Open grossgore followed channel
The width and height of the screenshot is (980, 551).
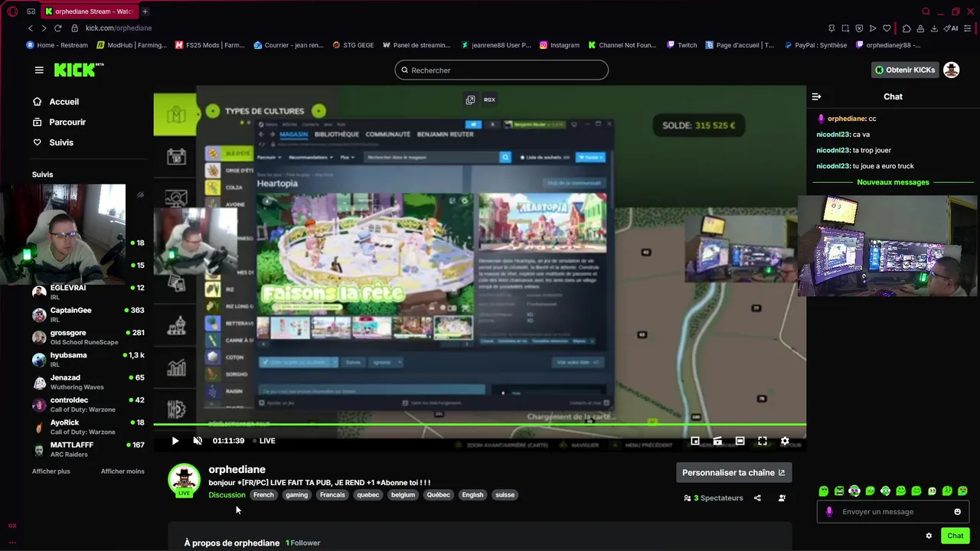pos(88,337)
